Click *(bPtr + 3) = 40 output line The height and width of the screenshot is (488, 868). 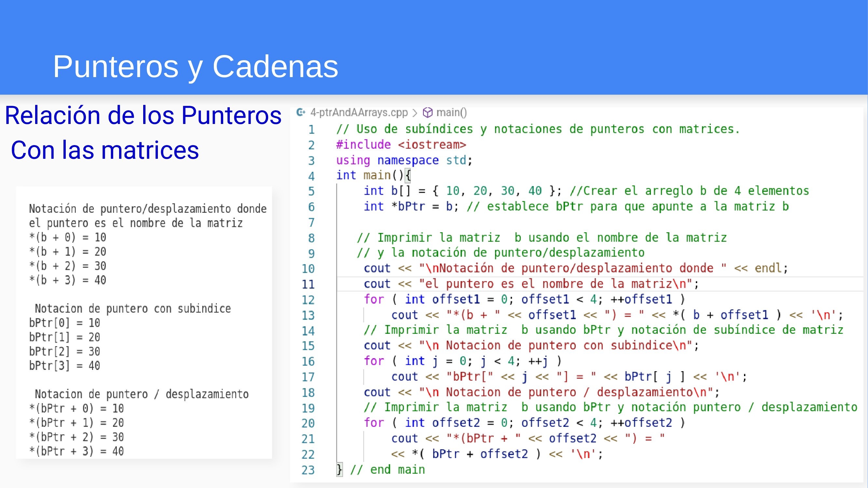point(77,451)
